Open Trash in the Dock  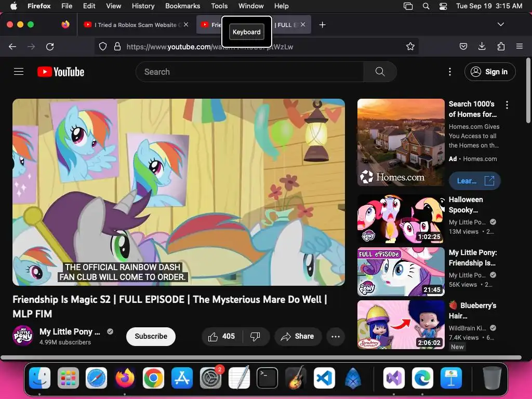(x=492, y=378)
